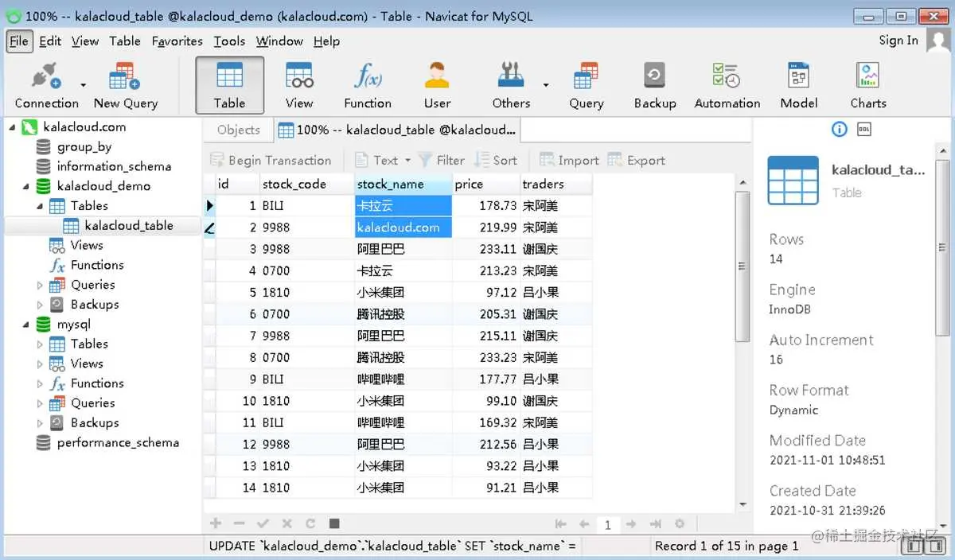The image size is (955, 560).
Task: Expand Backups under kalacloud_demo
Action: pyautogui.click(x=40, y=305)
